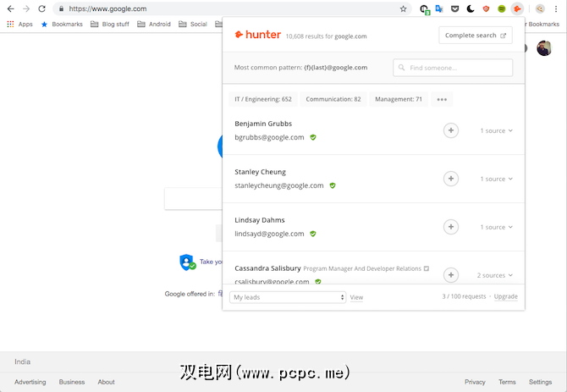Click verified shield next to stanleycheung@google.com

333,185
